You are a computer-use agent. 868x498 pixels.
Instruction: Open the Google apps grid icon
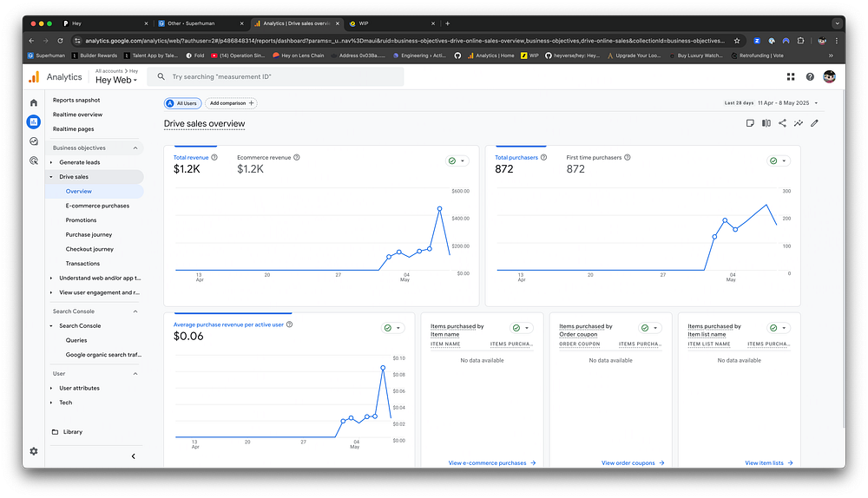791,77
